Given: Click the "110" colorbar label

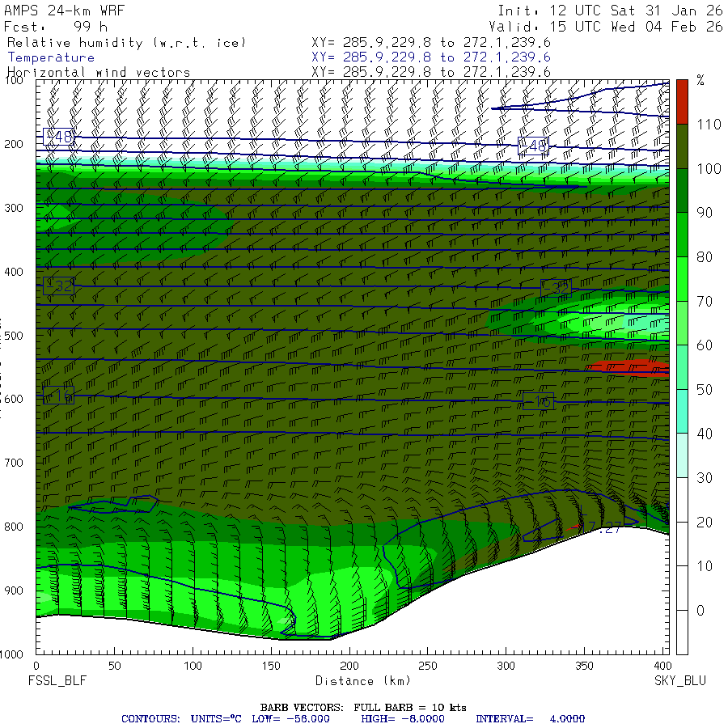Looking at the screenshot, I should coord(709,124).
